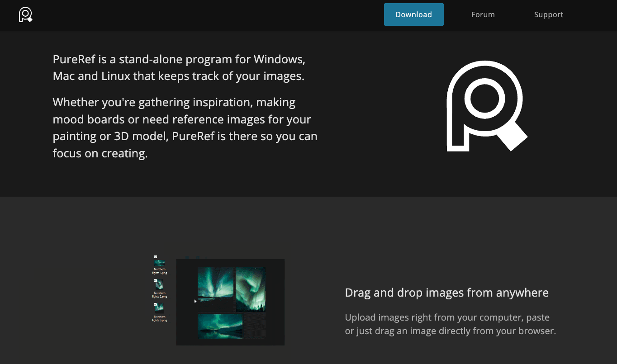617x364 pixels.
Task: Click the 'Drag and drop images from anywhere' heading
Action: tap(447, 293)
